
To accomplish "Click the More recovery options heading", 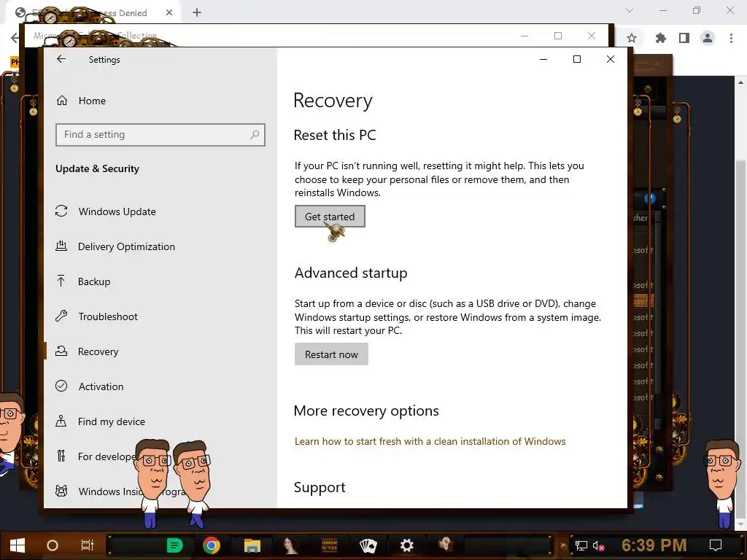I will tap(366, 411).
